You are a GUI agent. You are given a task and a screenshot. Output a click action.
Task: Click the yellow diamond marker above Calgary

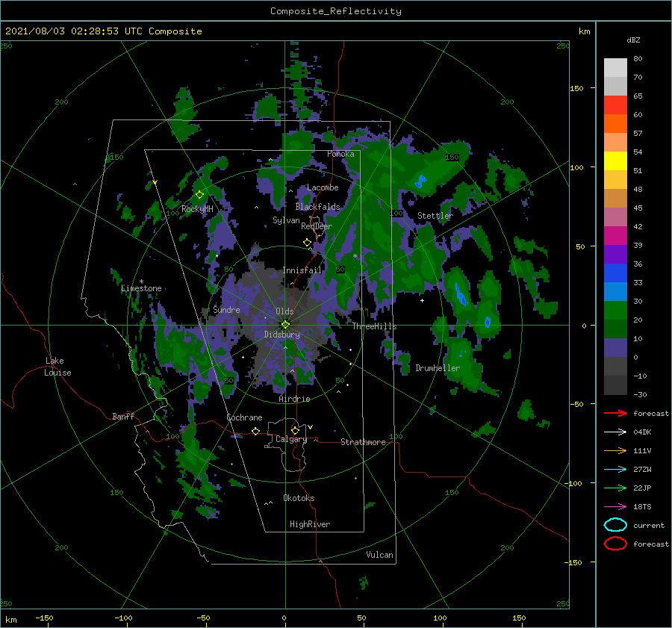point(295,430)
